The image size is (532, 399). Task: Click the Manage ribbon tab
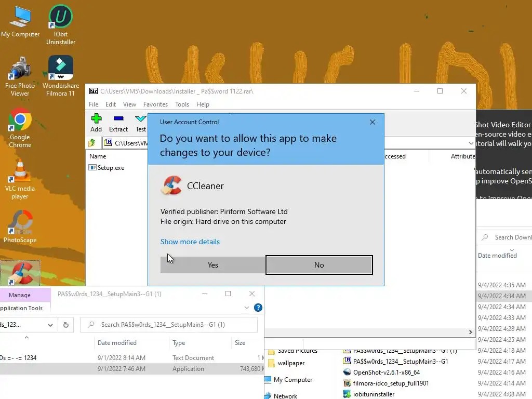(20, 295)
